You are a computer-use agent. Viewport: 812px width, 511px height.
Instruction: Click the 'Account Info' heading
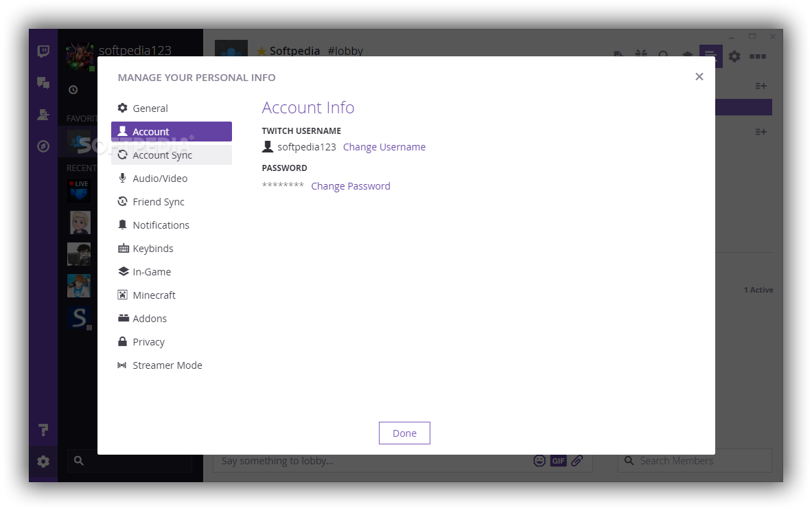click(308, 107)
